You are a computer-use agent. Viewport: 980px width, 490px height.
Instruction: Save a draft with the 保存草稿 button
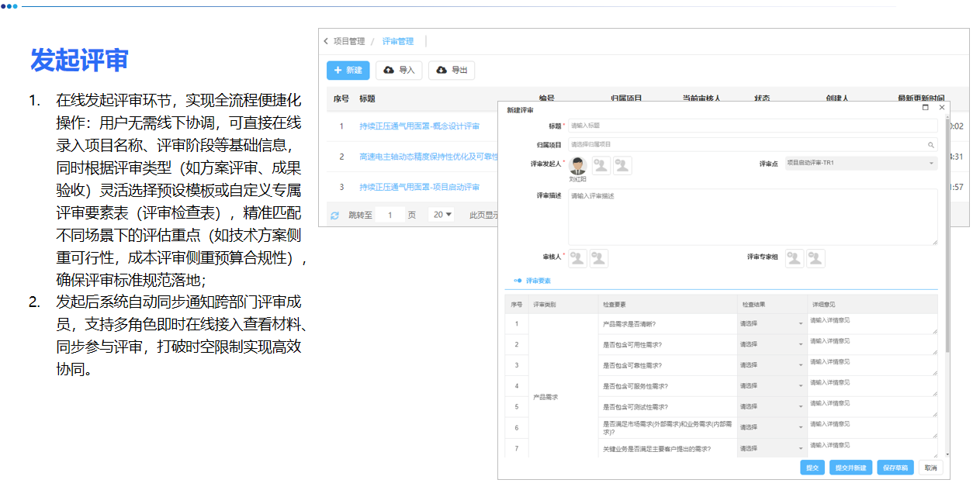pyautogui.click(x=896, y=468)
